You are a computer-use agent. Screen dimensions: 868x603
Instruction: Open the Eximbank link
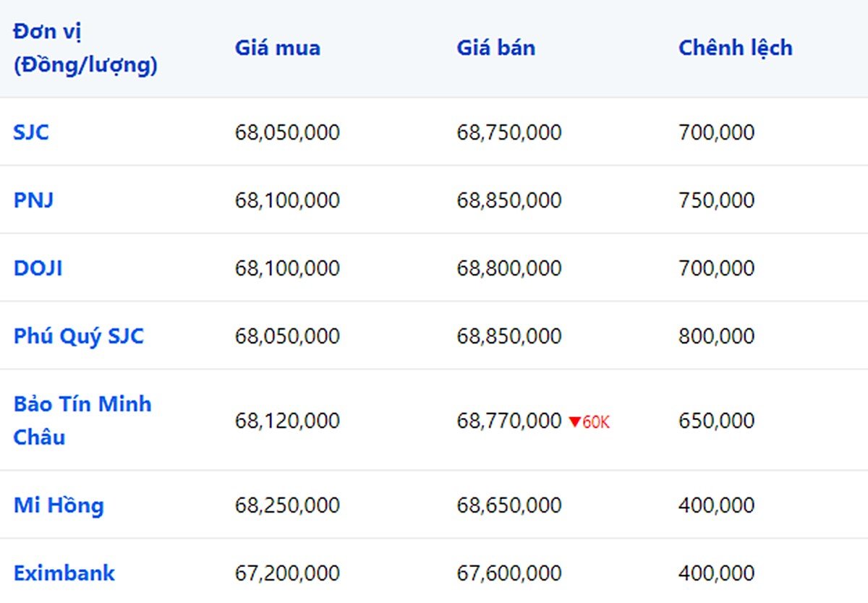click(x=64, y=573)
